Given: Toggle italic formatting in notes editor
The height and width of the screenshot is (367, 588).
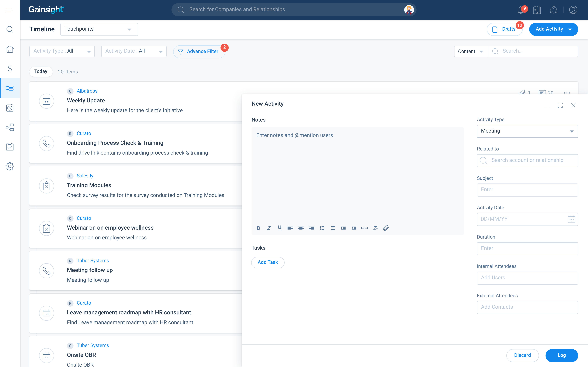Looking at the screenshot, I should pyautogui.click(x=269, y=228).
